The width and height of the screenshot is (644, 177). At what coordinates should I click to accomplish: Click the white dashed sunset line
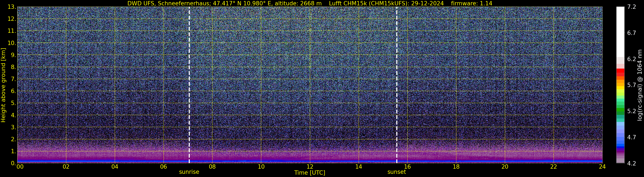click(x=397, y=85)
